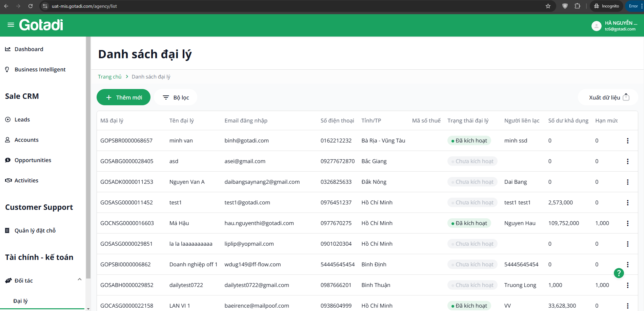Screen dimensions: 644x311
Task: Click the user avatar icon in header
Action: tap(596, 26)
